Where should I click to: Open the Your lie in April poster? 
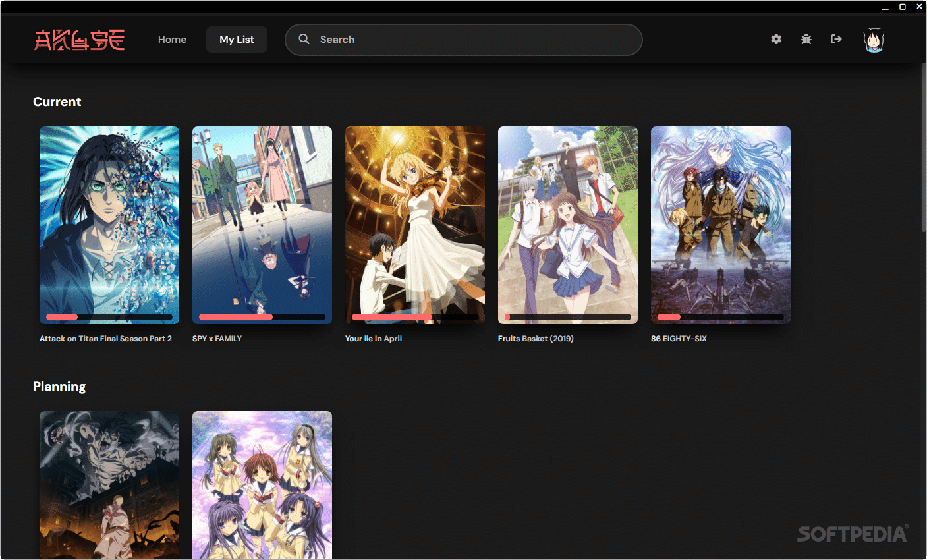(415, 225)
